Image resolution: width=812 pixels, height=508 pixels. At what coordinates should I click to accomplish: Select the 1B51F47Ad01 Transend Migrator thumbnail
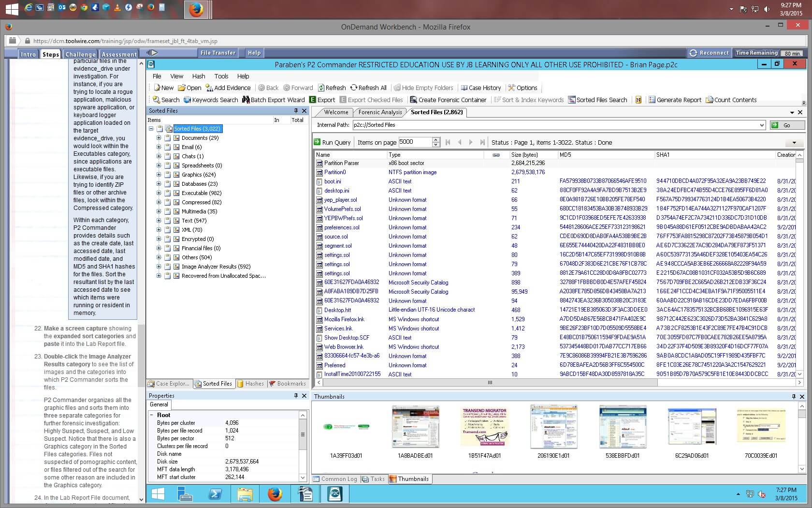click(484, 432)
